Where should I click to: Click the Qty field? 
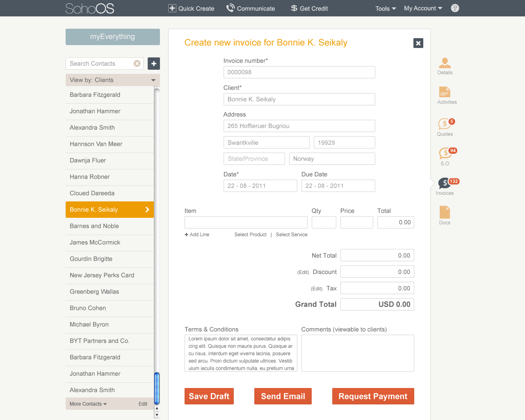[x=324, y=222]
